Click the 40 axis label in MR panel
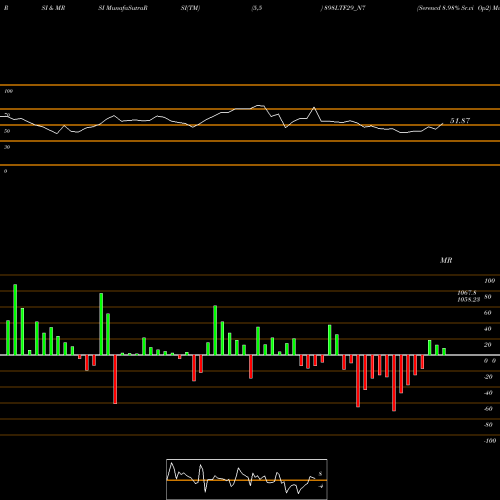Screen dimensions: 500x500 click(488, 329)
